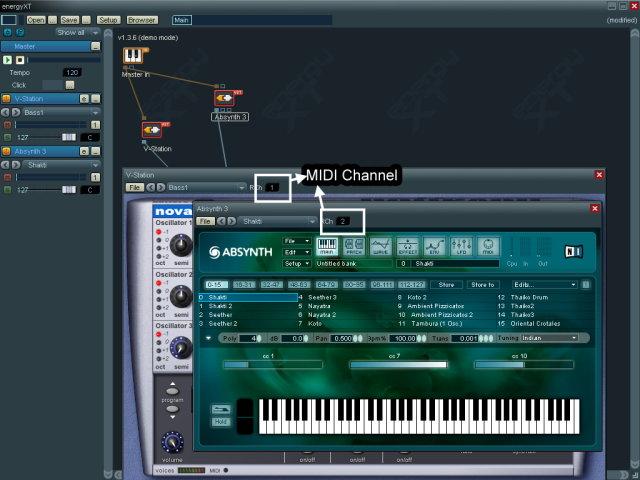The height and width of the screenshot is (480, 640).
Task: Open Absynth's Effect page
Action: pos(408,247)
